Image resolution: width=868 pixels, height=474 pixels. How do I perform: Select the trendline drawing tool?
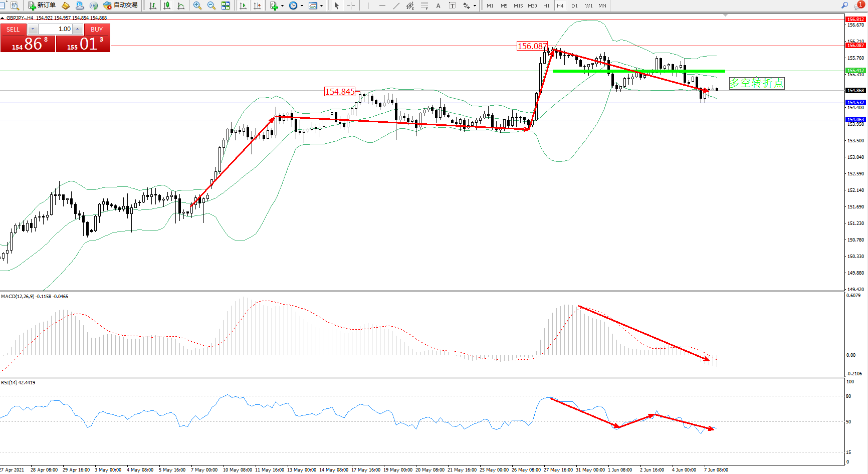[x=396, y=6]
